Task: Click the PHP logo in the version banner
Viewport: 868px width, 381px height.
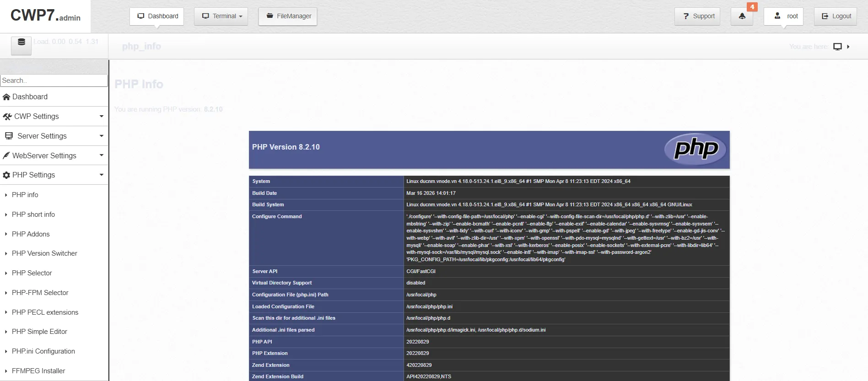Action: [x=695, y=149]
